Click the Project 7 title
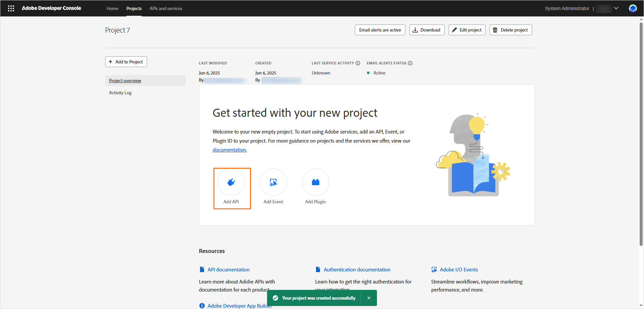Viewport: 644px width, 309px height. click(118, 30)
